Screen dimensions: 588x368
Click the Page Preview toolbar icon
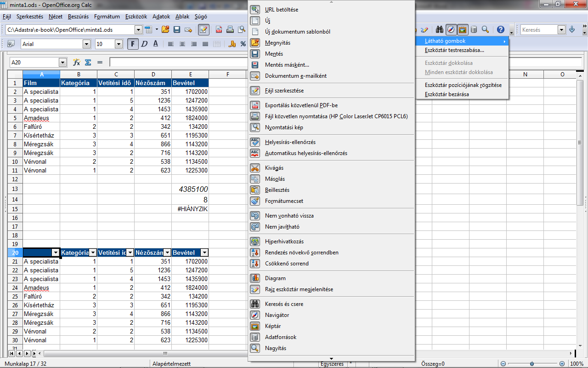(242, 29)
